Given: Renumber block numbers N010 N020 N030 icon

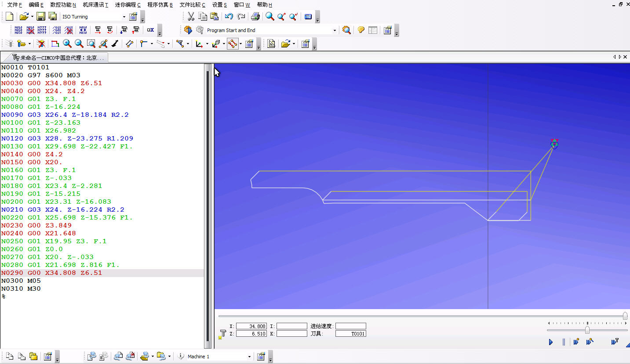Looking at the screenshot, I should (18, 30).
